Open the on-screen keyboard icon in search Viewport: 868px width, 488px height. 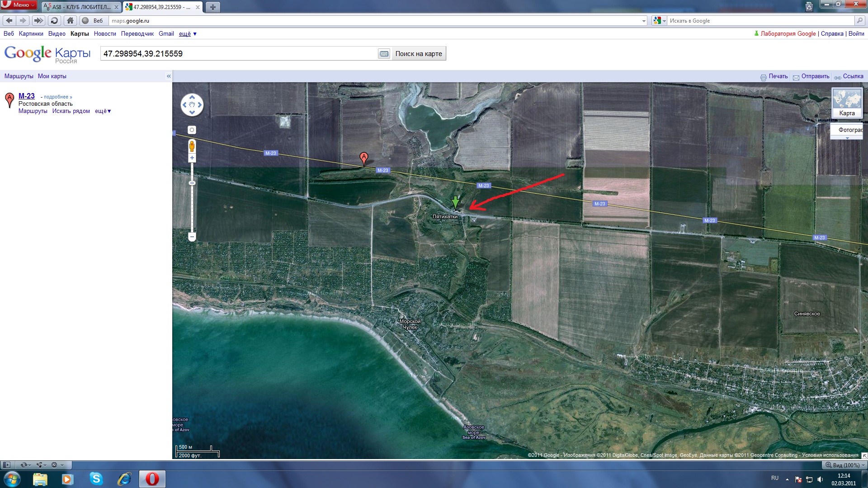point(384,54)
